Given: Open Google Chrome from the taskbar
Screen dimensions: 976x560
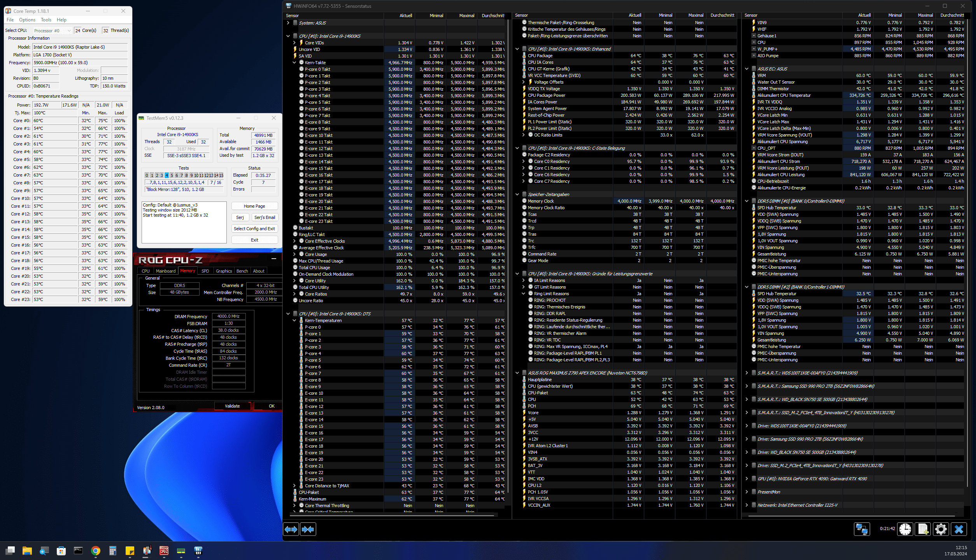Looking at the screenshot, I should point(96,551).
